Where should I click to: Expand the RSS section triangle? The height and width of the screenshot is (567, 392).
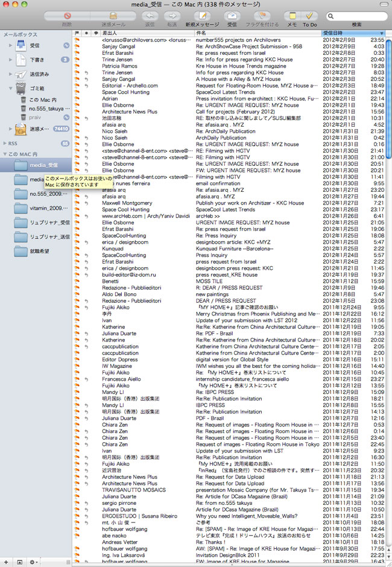(5, 143)
